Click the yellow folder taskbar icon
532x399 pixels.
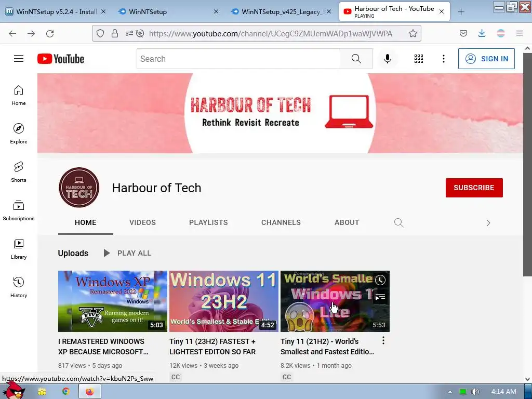42,392
